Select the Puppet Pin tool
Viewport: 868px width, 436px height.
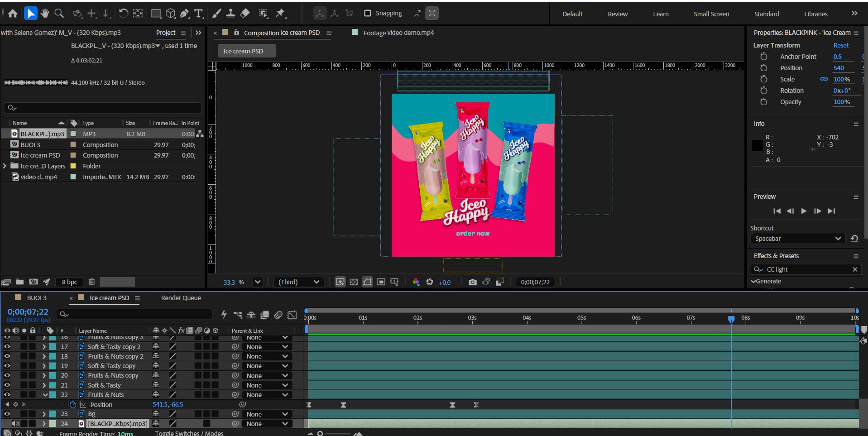[281, 14]
